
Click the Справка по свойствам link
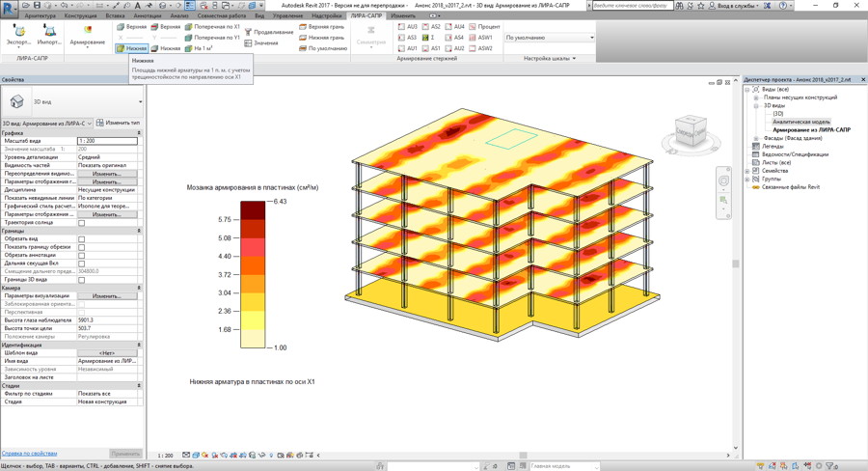coord(29,454)
